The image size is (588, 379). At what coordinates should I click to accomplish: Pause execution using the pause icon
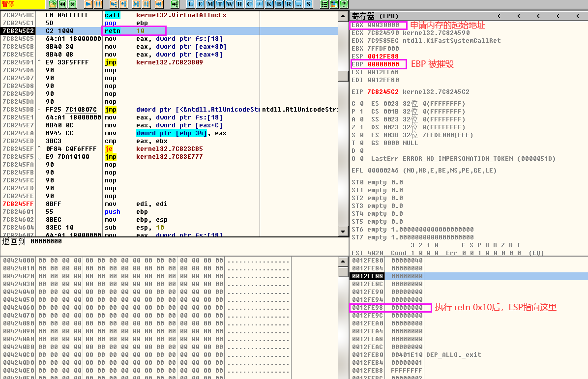tap(98, 4)
